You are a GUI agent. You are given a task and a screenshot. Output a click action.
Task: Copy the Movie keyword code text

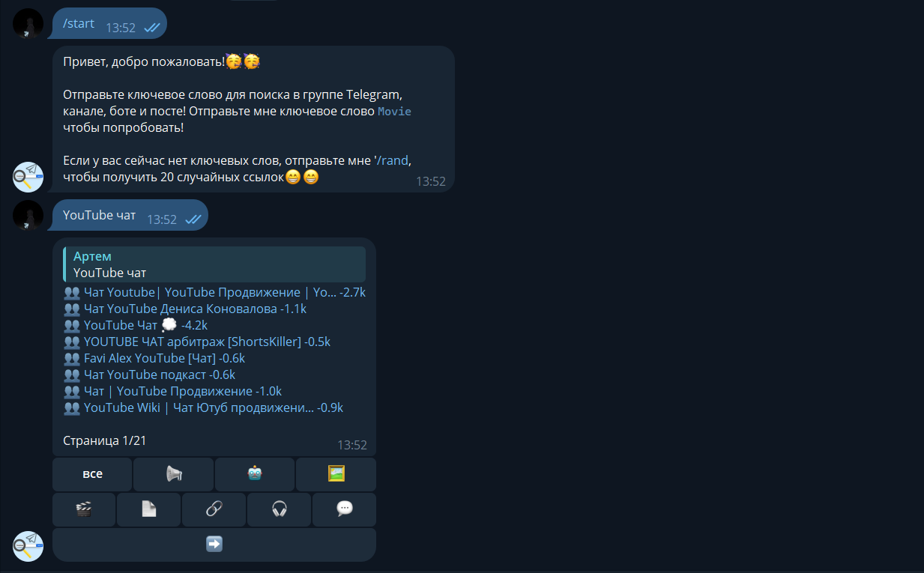(x=394, y=111)
